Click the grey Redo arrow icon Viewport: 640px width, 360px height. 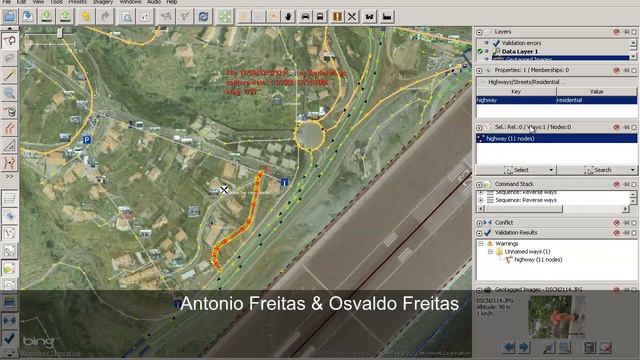click(x=104, y=17)
